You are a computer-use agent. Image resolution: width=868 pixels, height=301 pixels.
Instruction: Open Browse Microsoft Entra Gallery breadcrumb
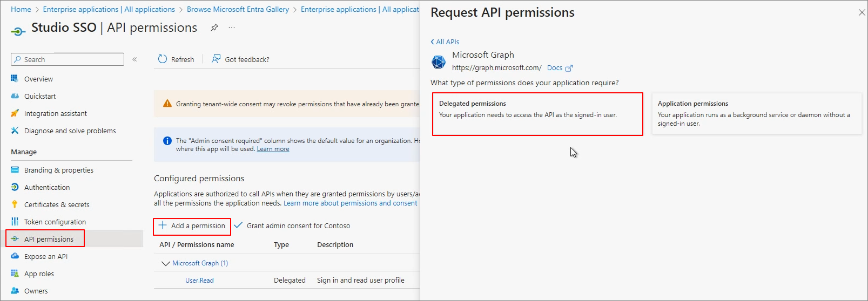click(x=238, y=9)
